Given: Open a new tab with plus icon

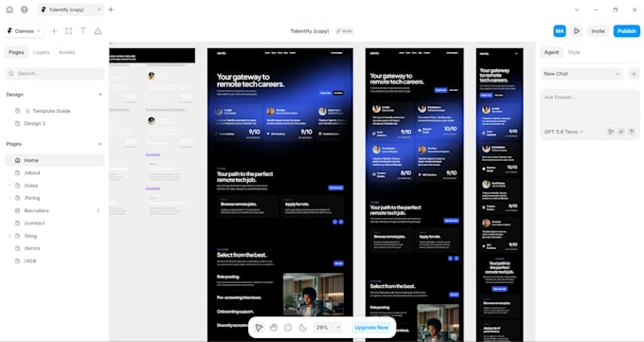Looking at the screenshot, I should click(111, 9).
